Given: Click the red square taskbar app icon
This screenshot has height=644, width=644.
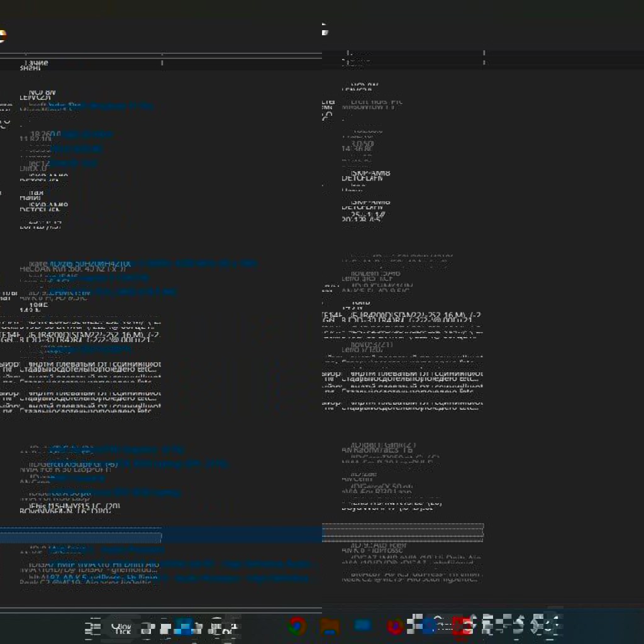Looking at the screenshot, I should [462, 626].
